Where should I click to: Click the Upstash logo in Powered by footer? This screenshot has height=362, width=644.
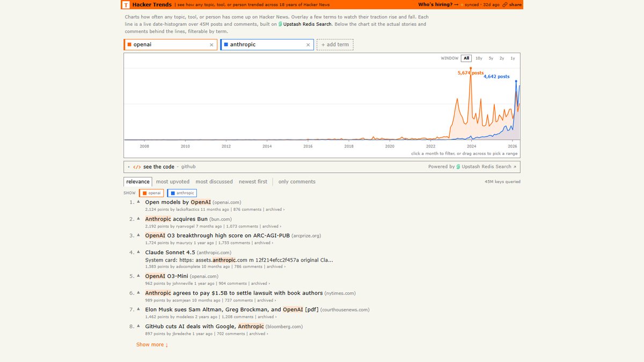pyautogui.click(x=458, y=167)
